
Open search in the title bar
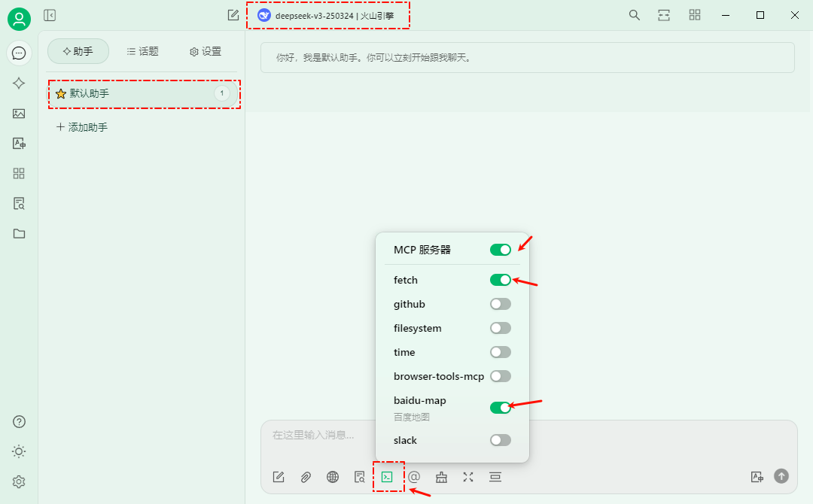[x=634, y=16]
